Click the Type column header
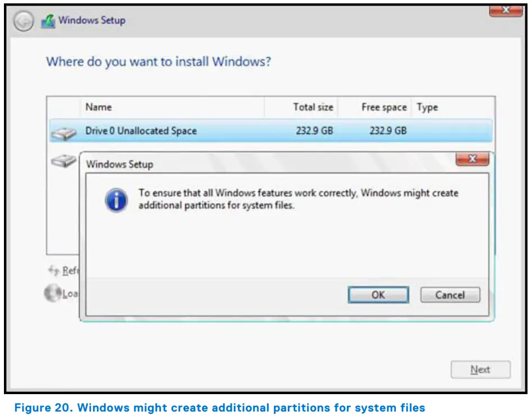Screen dimensions: 532x420 (x=427, y=107)
